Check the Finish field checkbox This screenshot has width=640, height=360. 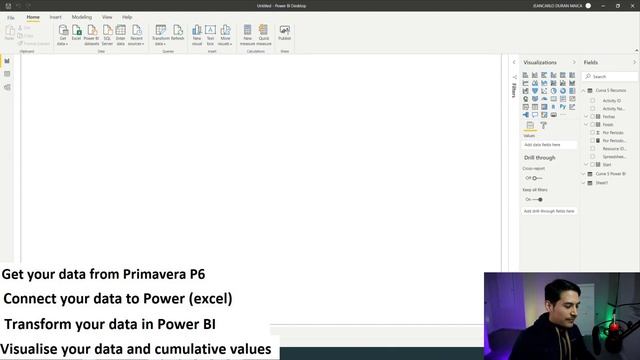coord(593,124)
